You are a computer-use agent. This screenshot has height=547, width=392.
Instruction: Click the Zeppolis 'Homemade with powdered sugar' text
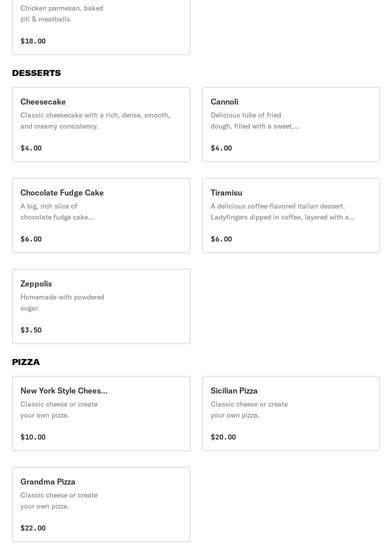click(x=62, y=302)
